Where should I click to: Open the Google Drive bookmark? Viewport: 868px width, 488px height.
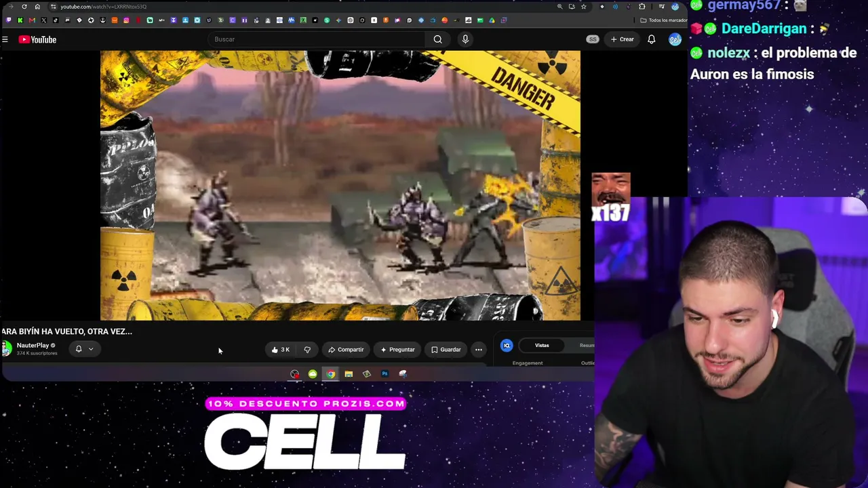coord(492,20)
